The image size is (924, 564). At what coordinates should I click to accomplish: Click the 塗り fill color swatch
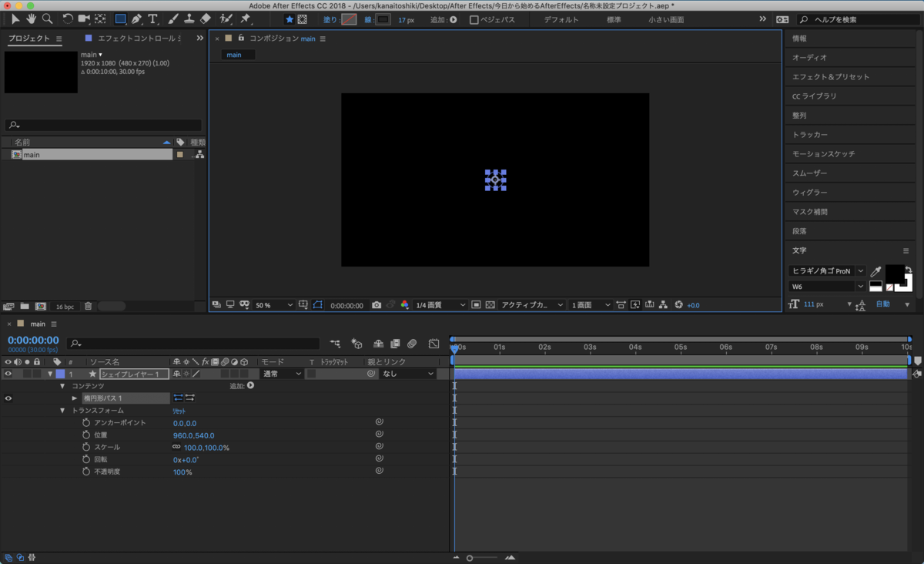click(349, 19)
